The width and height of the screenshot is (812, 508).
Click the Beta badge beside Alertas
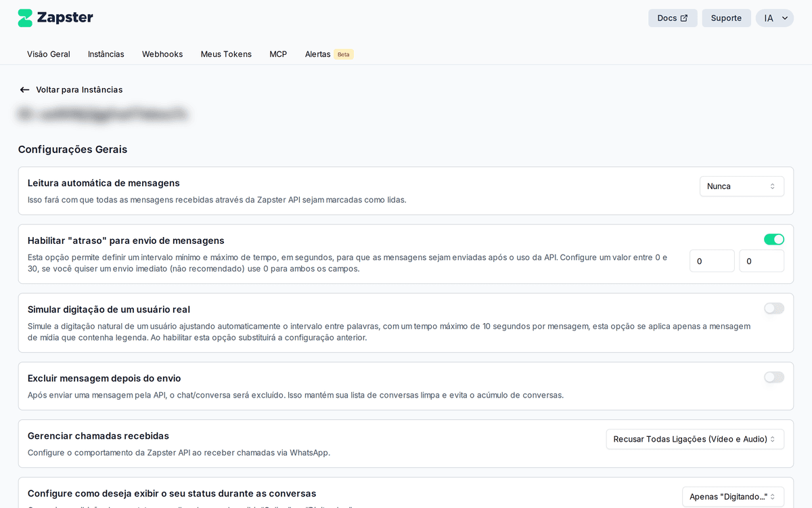coord(344,54)
